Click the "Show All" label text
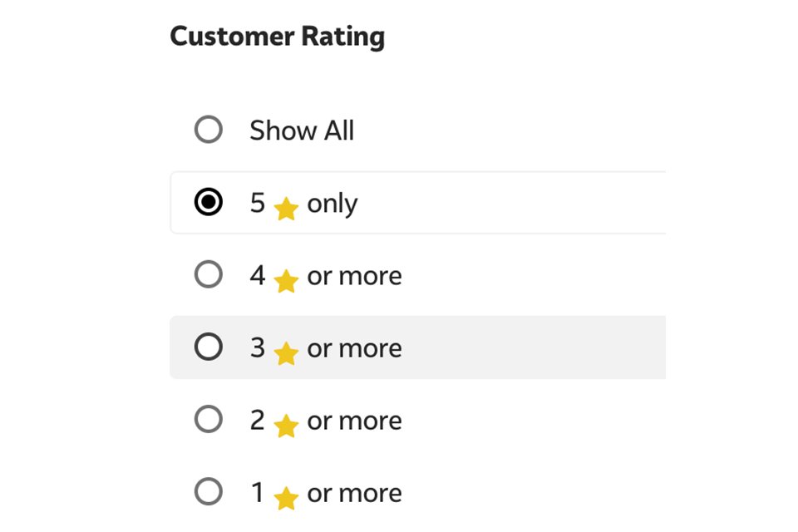This screenshot has width=798, height=532. pos(302,130)
